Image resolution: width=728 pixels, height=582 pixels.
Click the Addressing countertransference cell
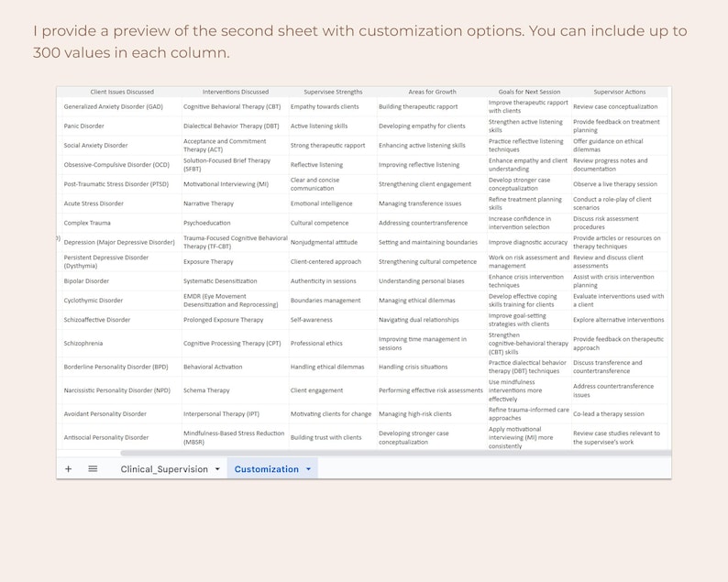point(432,224)
